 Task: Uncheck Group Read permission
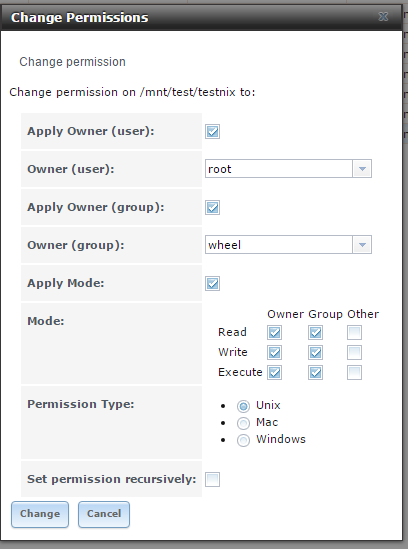315,332
